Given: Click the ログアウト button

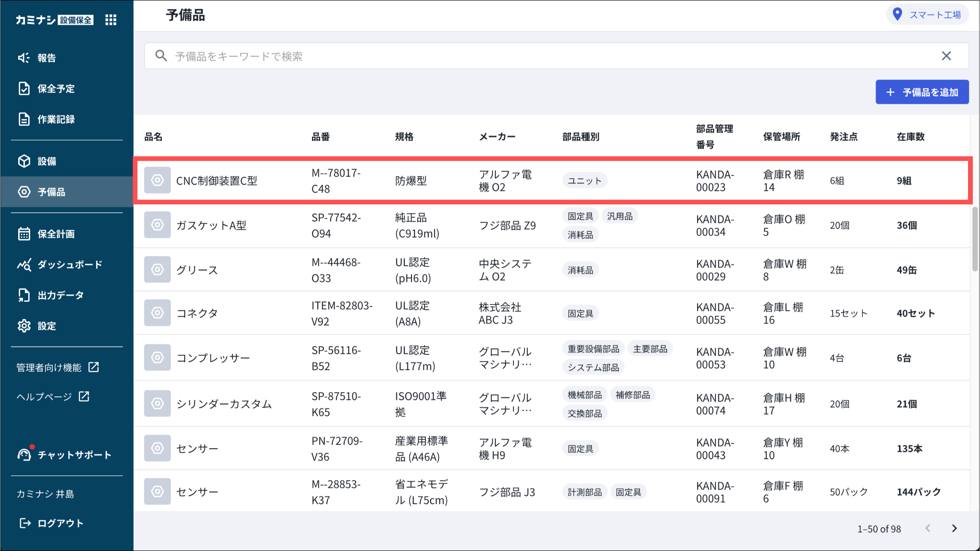Looking at the screenshot, I should (52, 523).
